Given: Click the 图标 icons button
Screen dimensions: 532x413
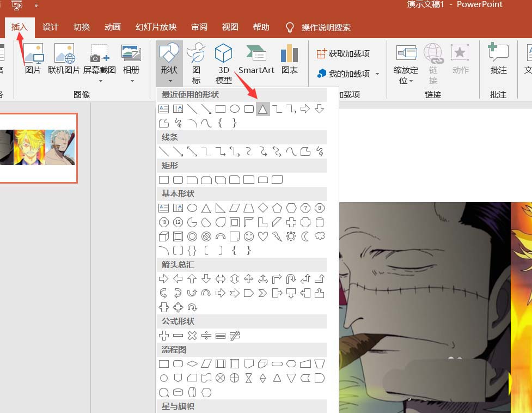Looking at the screenshot, I should tap(196, 63).
